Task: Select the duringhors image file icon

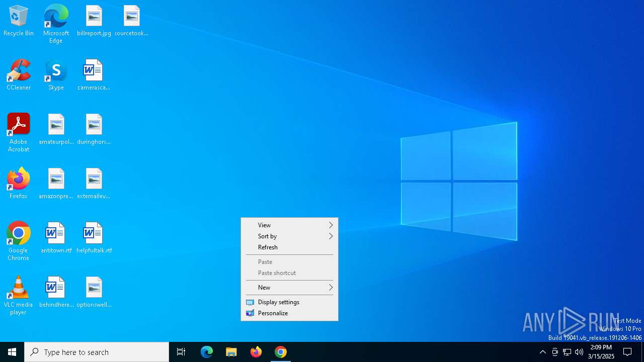Action: pyautogui.click(x=94, y=130)
